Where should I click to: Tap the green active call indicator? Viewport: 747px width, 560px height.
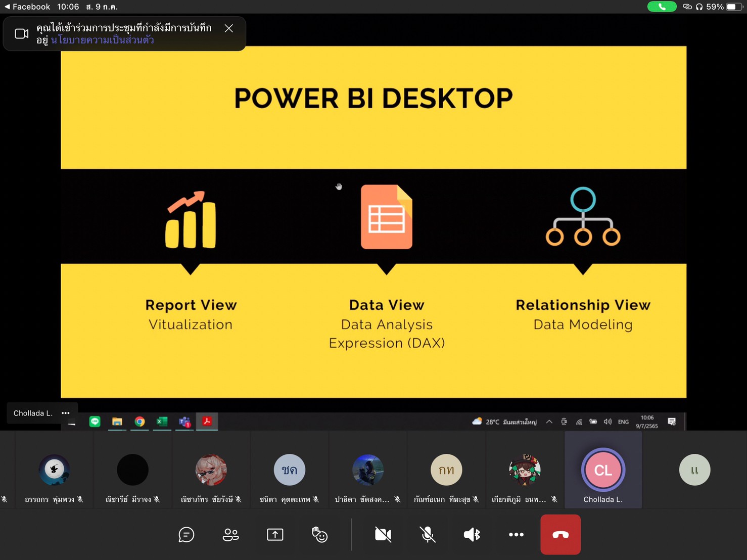(x=662, y=7)
